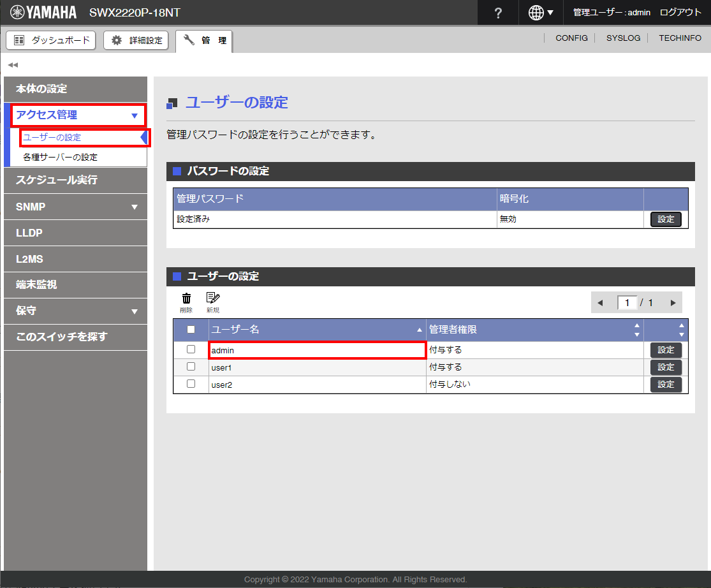Sort by the user name column arrow
Image resolution: width=711 pixels, height=588 pixels.
(x=419, y=330)
